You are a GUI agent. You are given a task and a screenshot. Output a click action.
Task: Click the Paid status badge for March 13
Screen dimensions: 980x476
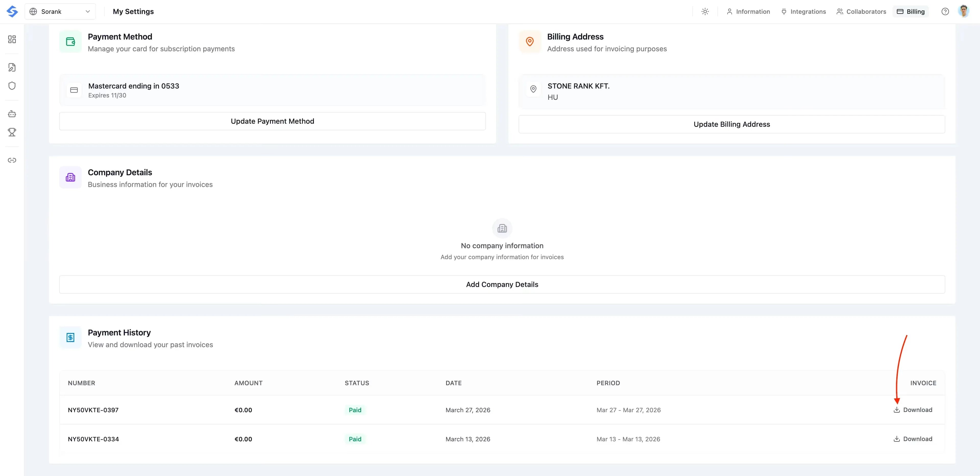click(355, 439)
